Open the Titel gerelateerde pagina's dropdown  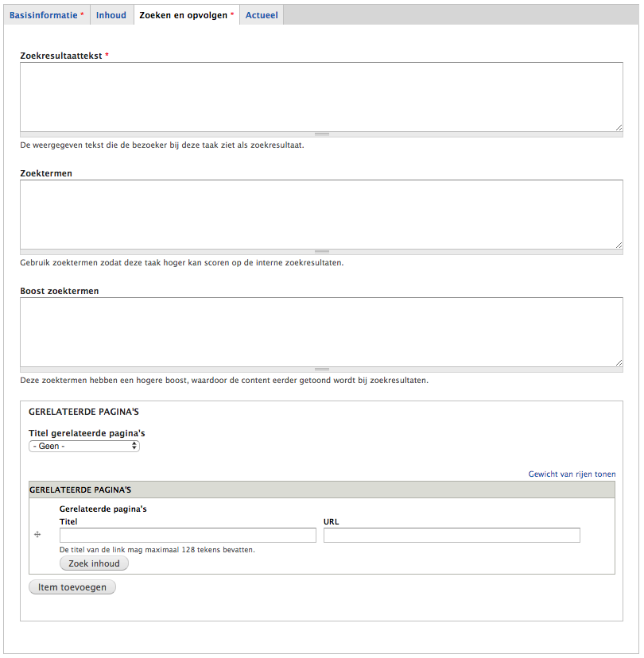tap(84, 447)
